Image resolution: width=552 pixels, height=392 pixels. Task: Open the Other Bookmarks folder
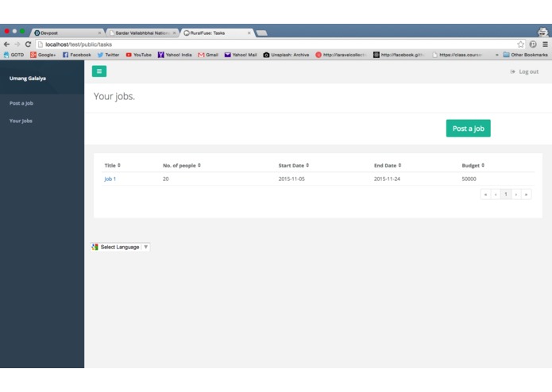click(526, 55)
